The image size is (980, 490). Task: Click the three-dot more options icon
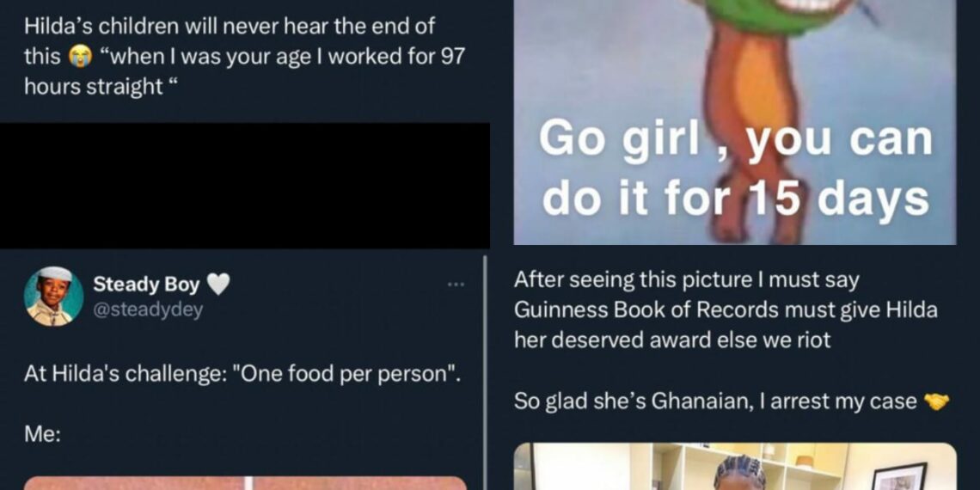[x=456, y=285]
